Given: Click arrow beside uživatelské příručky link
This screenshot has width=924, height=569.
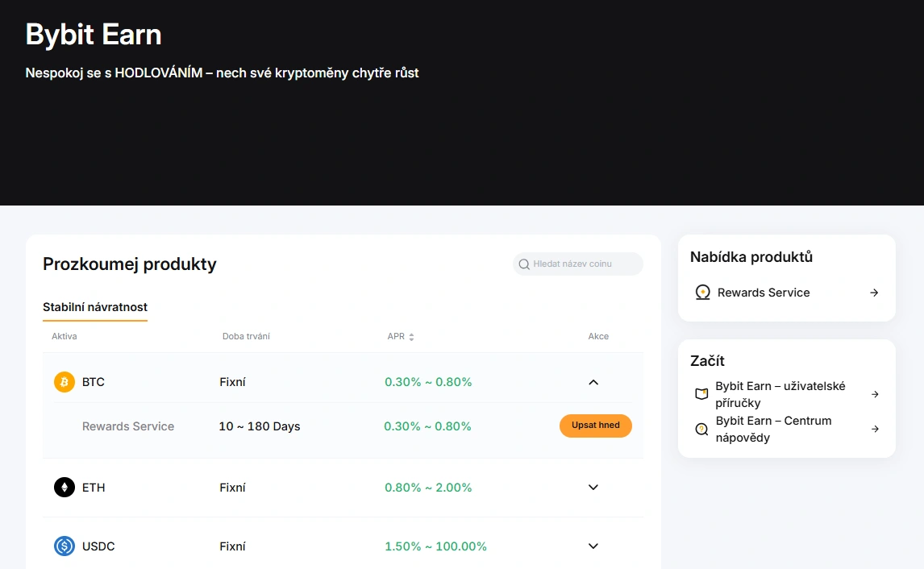Looking at the screenshot, I should click(x=875, y=394).
